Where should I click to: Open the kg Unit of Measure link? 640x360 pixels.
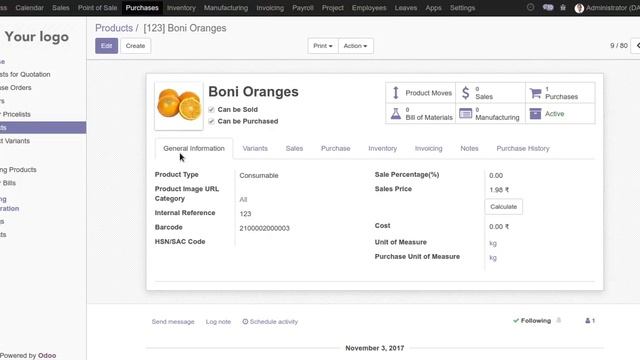point(493,243)
